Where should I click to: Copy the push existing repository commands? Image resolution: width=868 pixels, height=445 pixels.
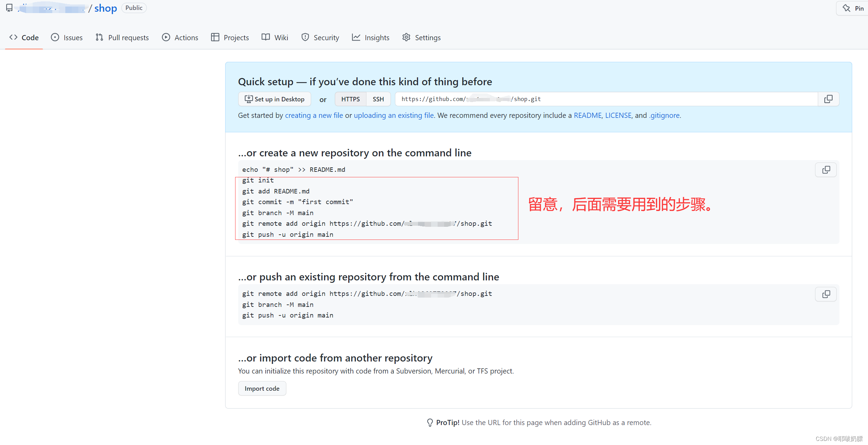pos(826,294)
